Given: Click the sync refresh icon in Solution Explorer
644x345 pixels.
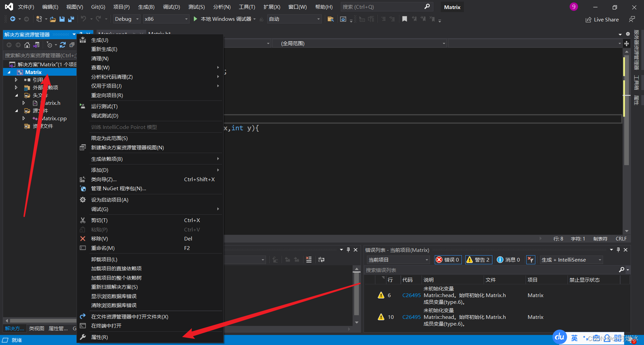Looking at the screenshot, I should 63,45.
